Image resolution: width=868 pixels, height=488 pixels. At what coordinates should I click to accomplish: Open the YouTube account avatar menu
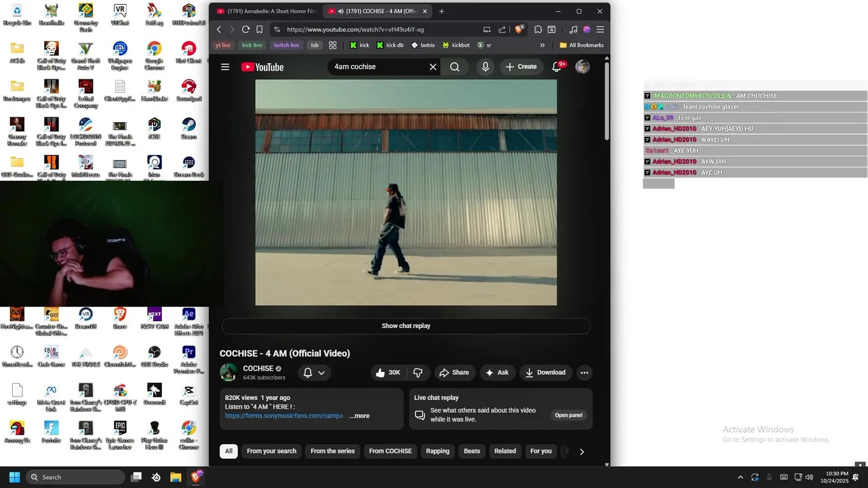tap(583, 66)
